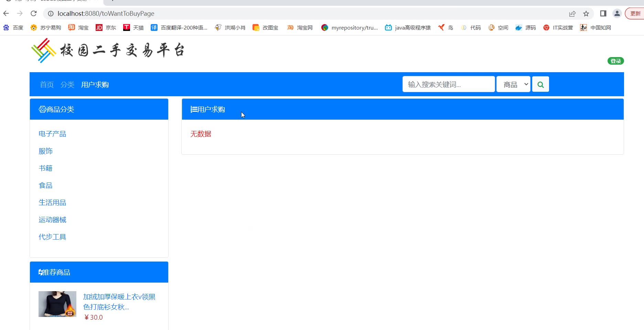Select 用户求购 in the navigation bar
This screenshot has width=644, height=330.
pyautogui.click(x=95, y=85)
